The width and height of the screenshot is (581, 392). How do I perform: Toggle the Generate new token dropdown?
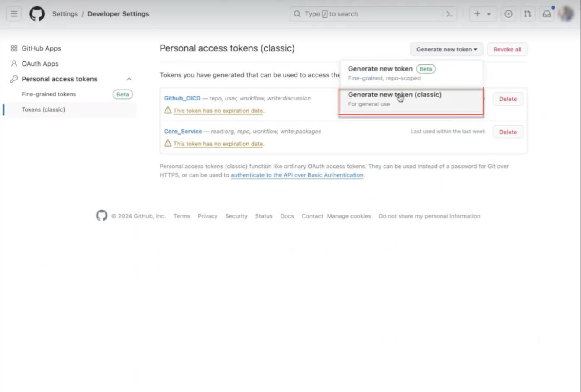[x=446, y=49]
